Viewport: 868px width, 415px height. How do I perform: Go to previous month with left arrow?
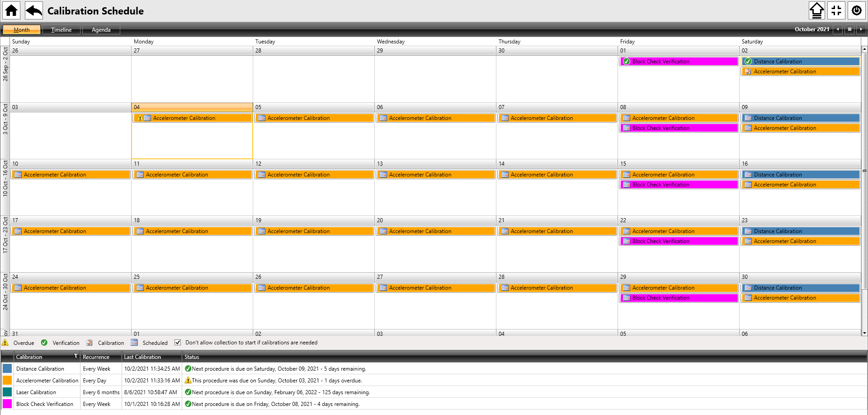click(x=838, y=29)
